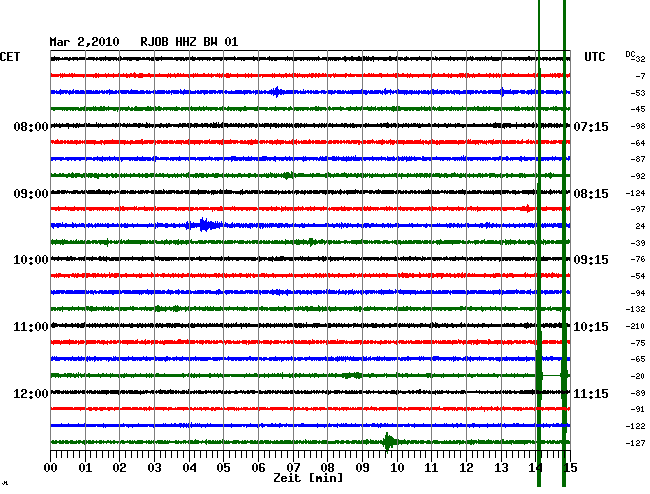Select DC offset value '-7'
650x494 pixels.
point(640,76)
